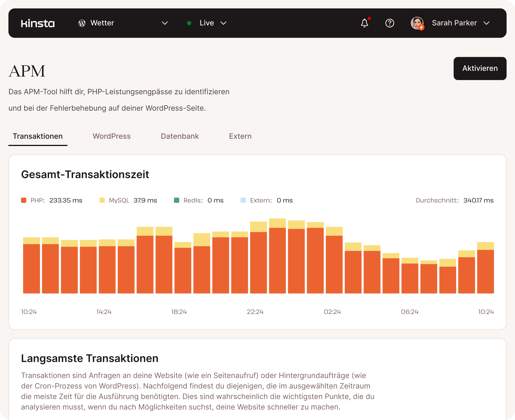The height and width of the screenshot is (420, 515).
Task: Click the light blue Extern legend swatch
Action: [243, 200]
